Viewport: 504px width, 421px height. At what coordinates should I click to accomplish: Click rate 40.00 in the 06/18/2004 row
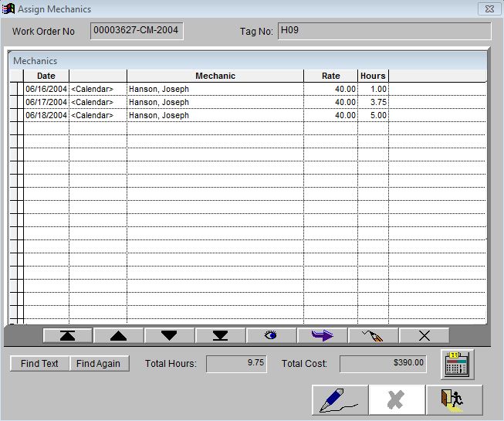(x=331, y=115)
